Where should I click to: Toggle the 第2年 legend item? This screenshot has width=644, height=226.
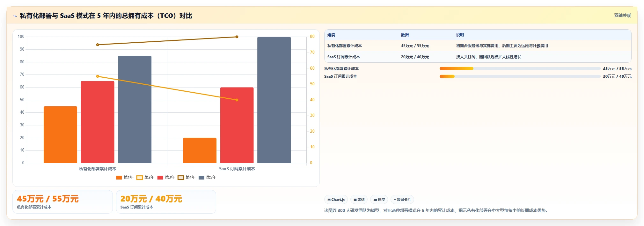(x=145, y=177)
